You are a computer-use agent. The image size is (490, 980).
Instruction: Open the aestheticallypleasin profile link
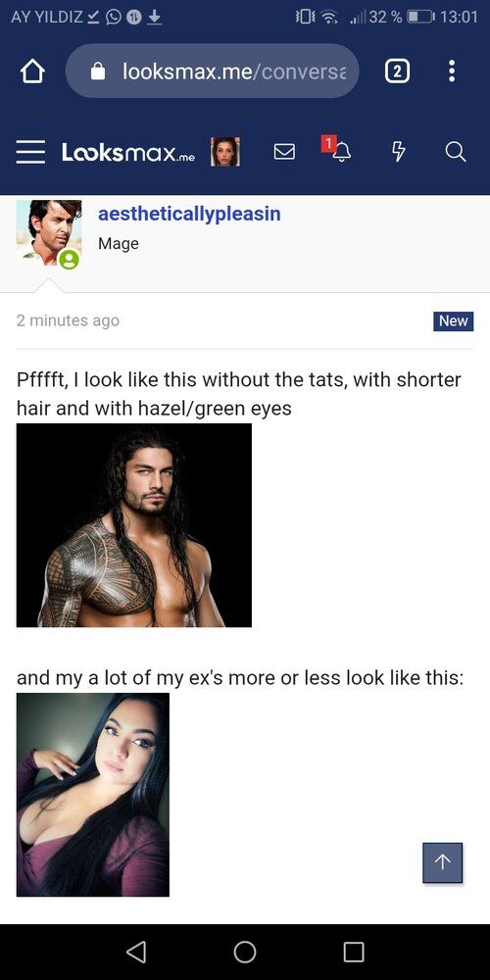[x=189, y=214]
